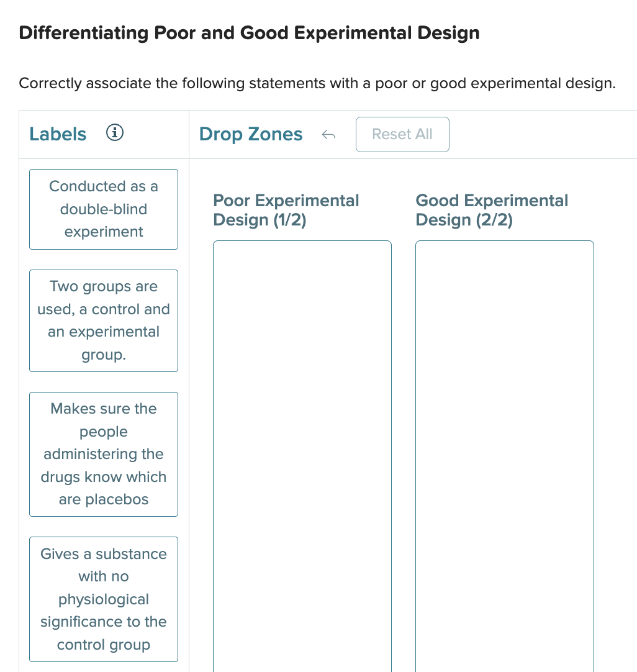
Task: Click the undo arrow beside Drop Zones
Action: pos(329,134)
